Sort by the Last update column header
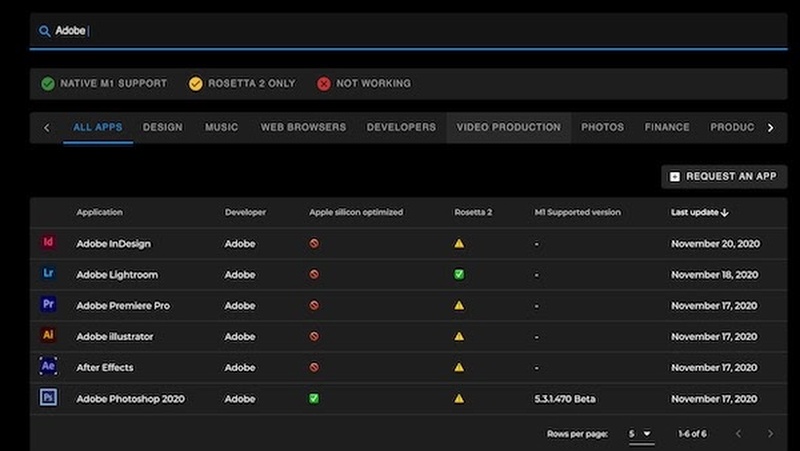 click(699, 213)
